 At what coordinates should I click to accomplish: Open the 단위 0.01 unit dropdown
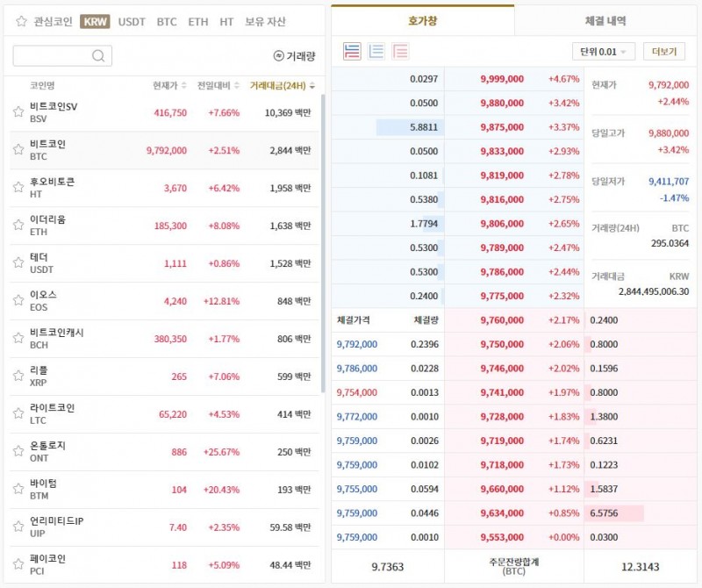[603, 52]
